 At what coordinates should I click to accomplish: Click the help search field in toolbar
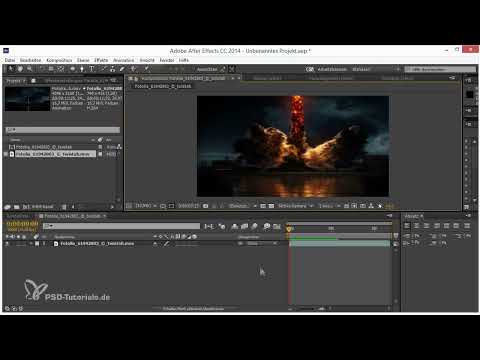[x=440, y=69]
